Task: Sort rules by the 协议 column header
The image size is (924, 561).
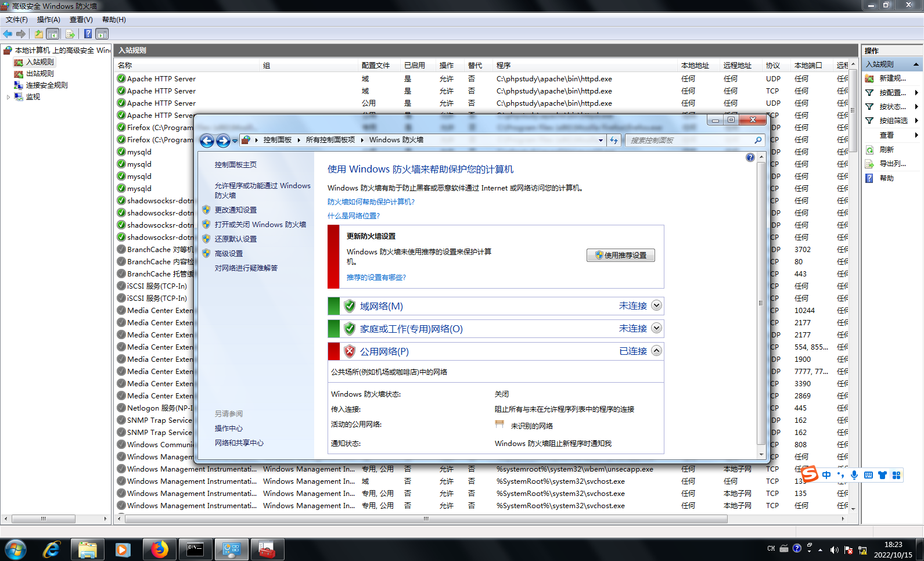Action: (777, 66)
